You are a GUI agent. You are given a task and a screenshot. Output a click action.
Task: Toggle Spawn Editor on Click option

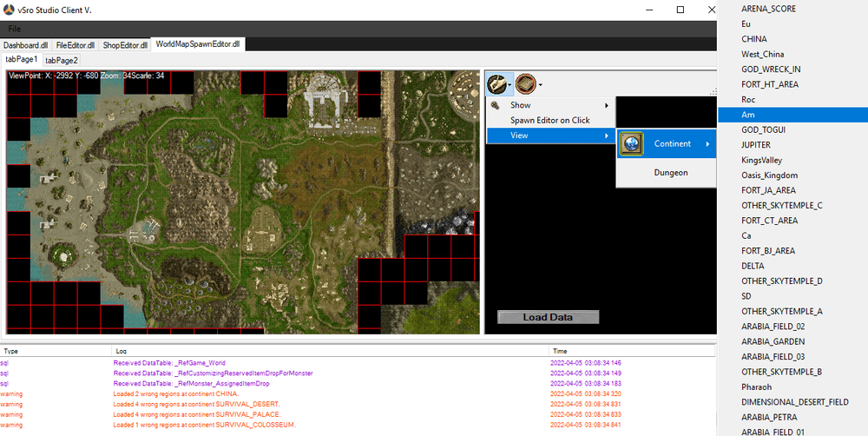click(549, 121)
